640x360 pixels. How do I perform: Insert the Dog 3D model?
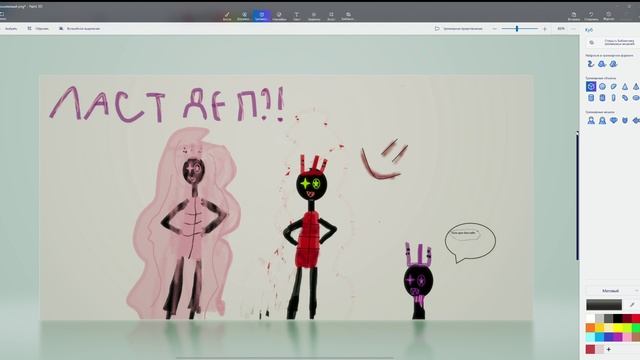click(613, 120)
